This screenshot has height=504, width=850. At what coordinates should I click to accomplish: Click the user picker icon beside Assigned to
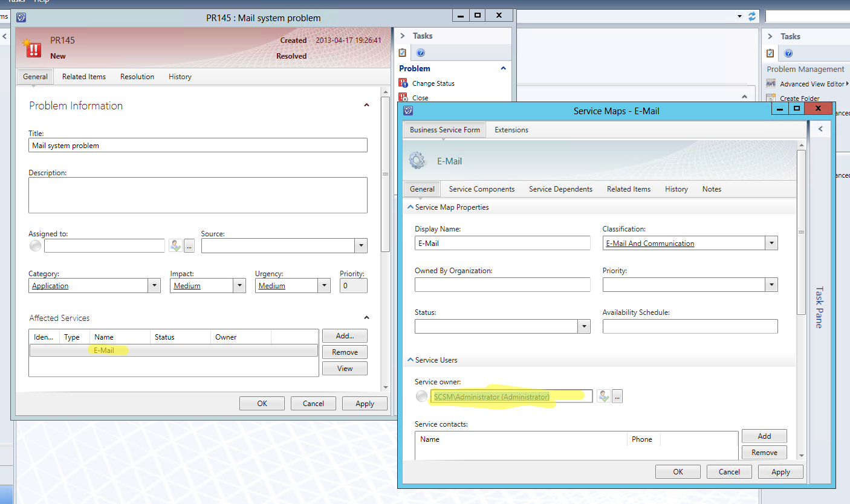tap(175, 245)
